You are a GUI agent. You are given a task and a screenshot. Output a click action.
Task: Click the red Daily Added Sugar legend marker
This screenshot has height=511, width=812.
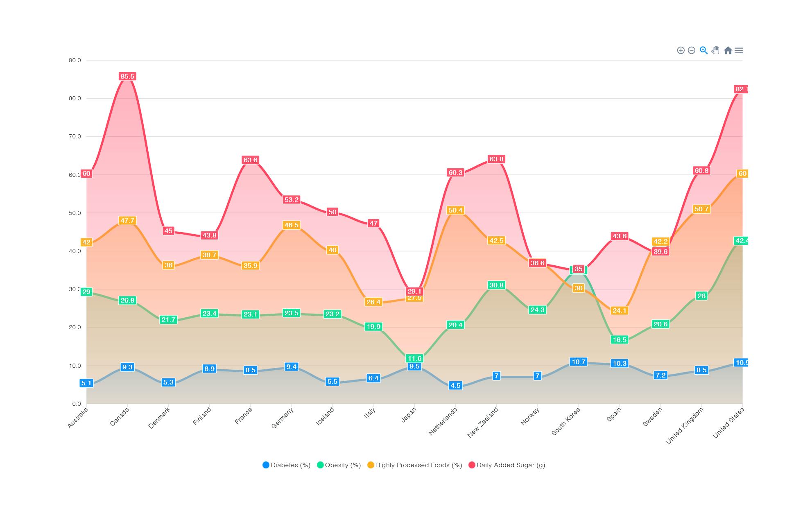click(472, 465)
